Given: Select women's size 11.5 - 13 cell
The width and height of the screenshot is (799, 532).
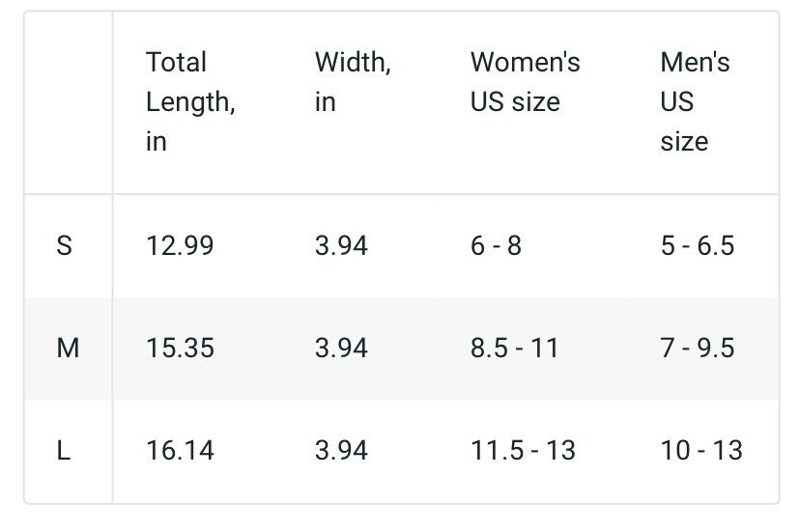Looking at the screenshot, I should point(523,451).
